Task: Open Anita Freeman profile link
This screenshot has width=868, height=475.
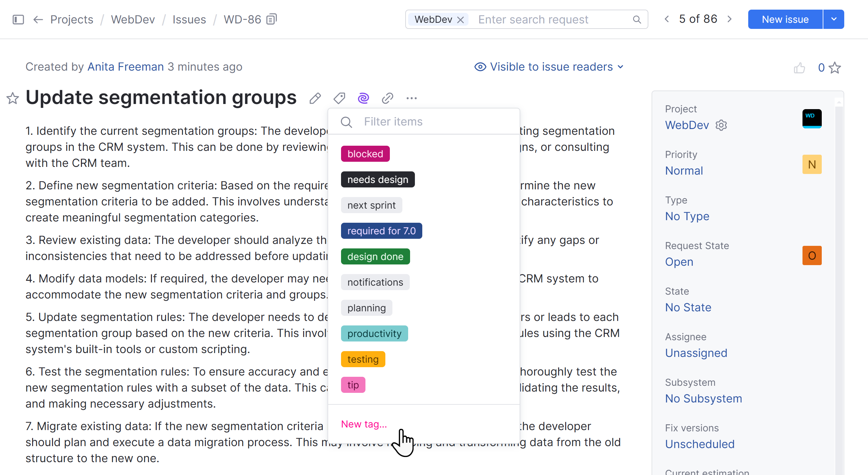Action: point(125,67)
